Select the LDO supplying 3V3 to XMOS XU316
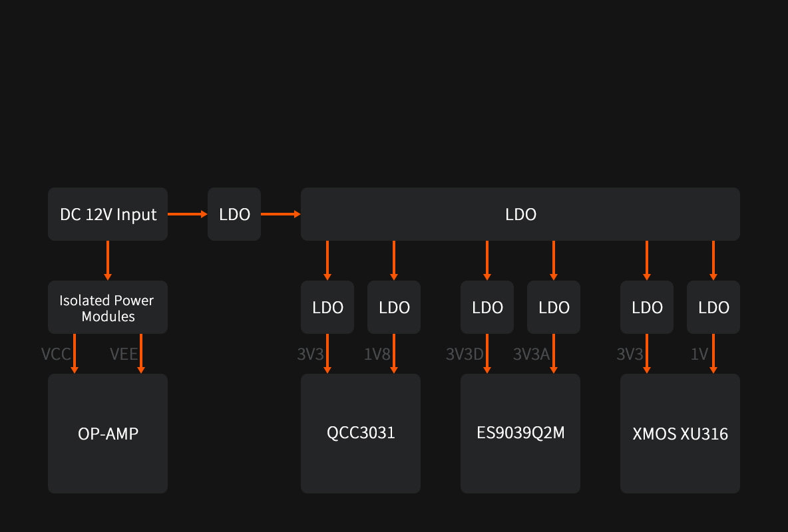Screen dimensions: 788x532 click(x=647, y=307)
